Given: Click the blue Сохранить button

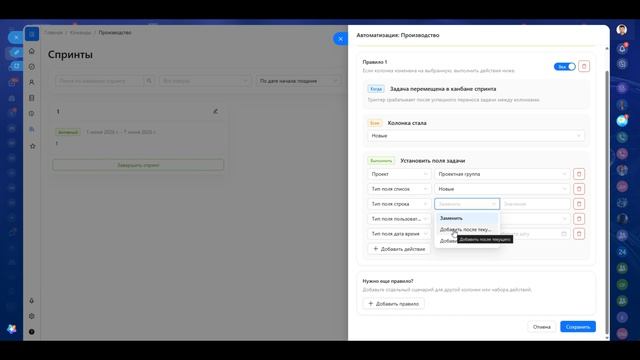Looking at the screenshot, I should coord(578,327).
